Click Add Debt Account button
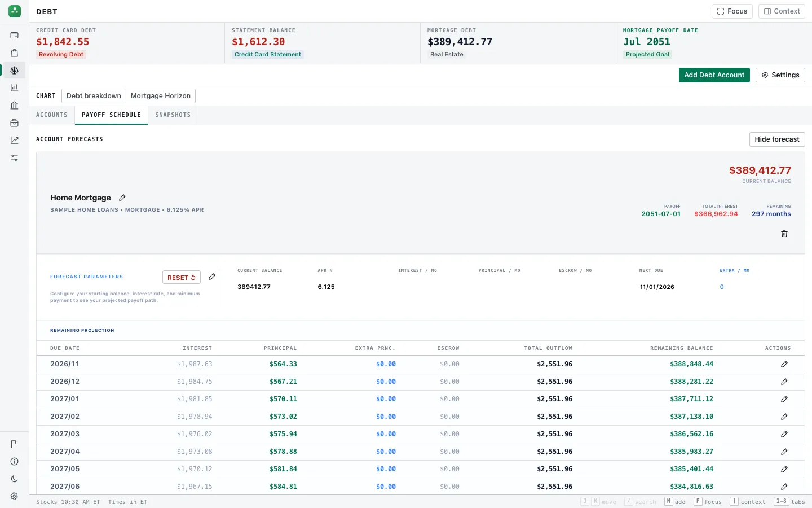Viewport: 812px width, 508px height. [714, 75]
